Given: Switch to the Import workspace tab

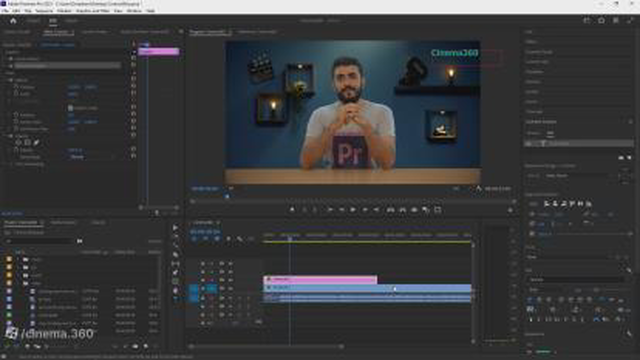Looking at the screenshot, I should (x=33, y=20).
